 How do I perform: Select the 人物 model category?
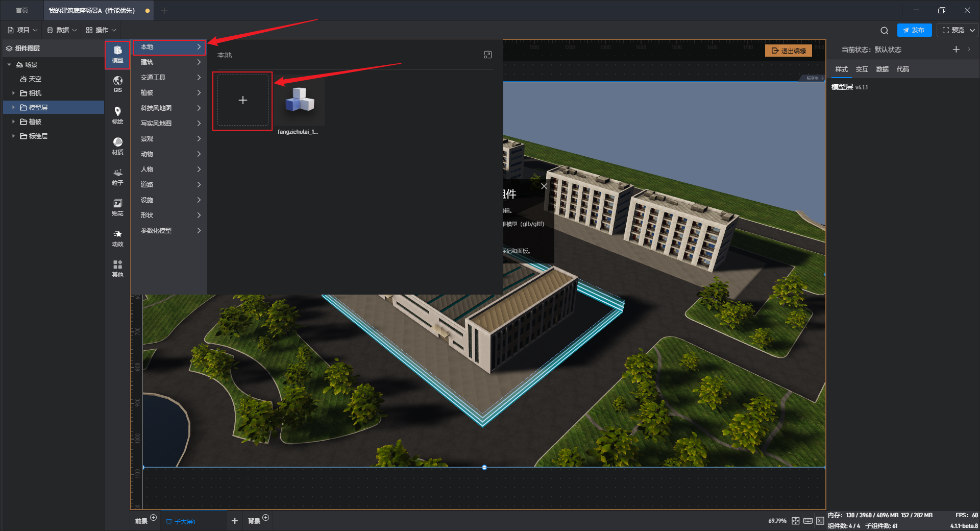click(170, 170)
